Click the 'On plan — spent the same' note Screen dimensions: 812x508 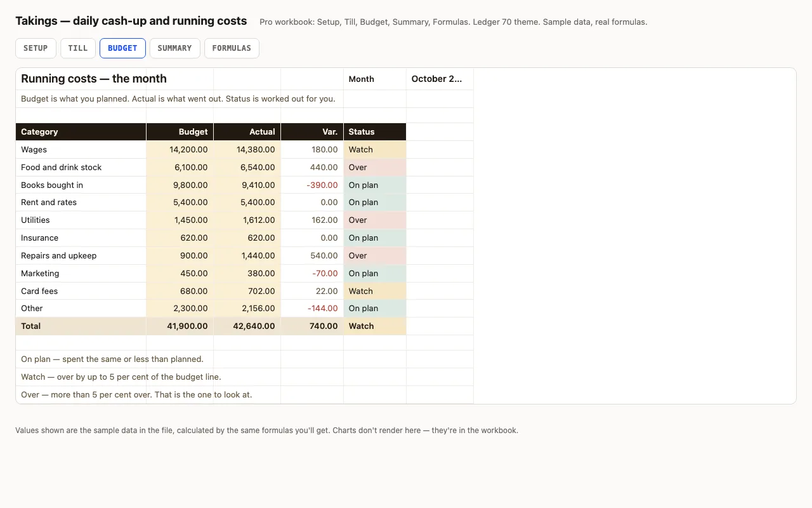[112, 359]
